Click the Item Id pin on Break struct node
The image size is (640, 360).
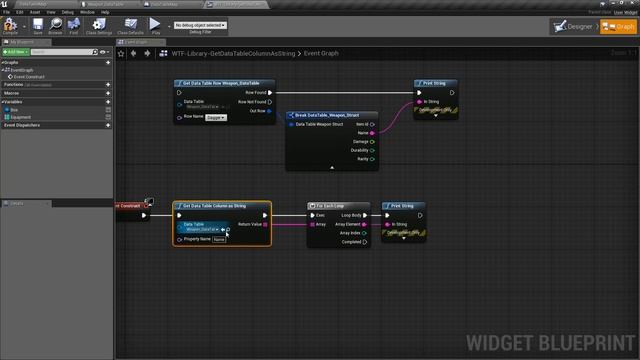pos(372,124)
